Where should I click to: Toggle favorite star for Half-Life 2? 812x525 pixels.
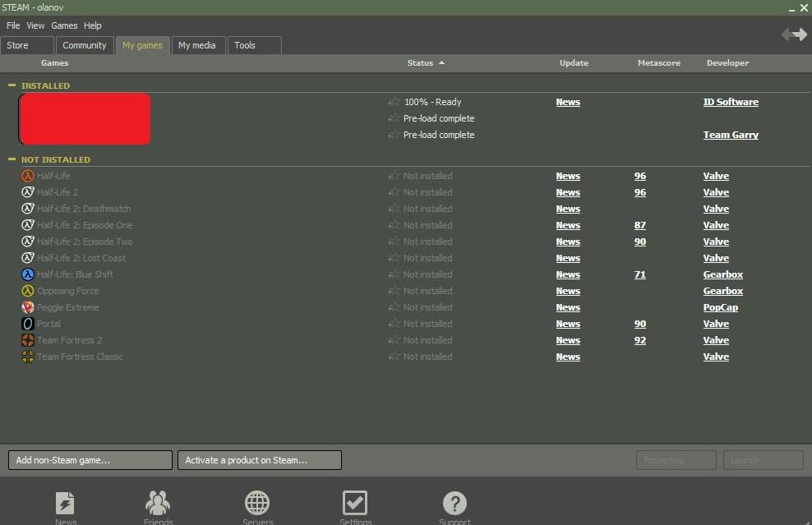394,192
